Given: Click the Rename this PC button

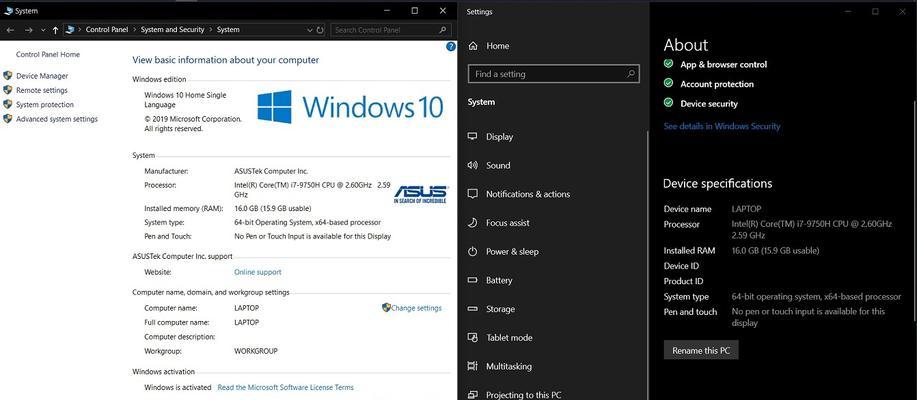Looking at the screenshot, I should click(701, 350).
